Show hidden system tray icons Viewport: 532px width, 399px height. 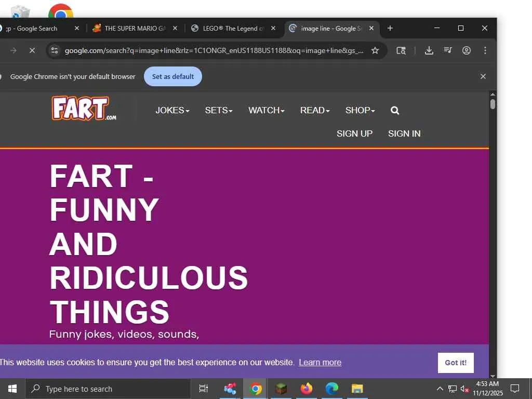[440, 389]
